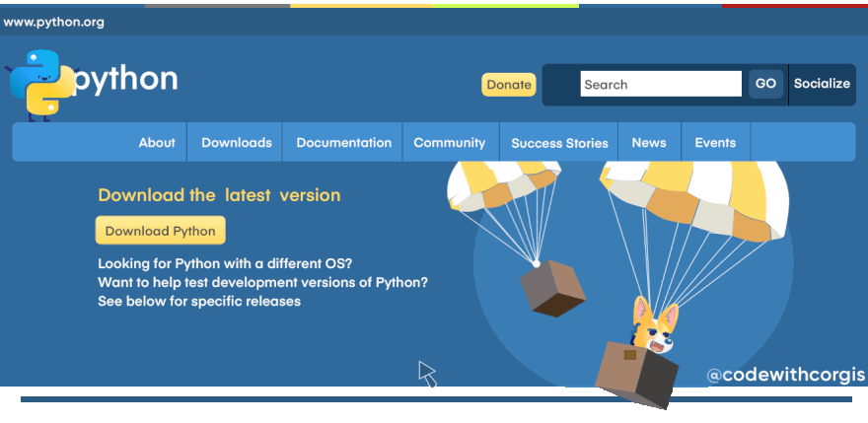This screenshot has height=423, width=868.
Task: Click the "python" wordmark text
Action: pos(125,79)
